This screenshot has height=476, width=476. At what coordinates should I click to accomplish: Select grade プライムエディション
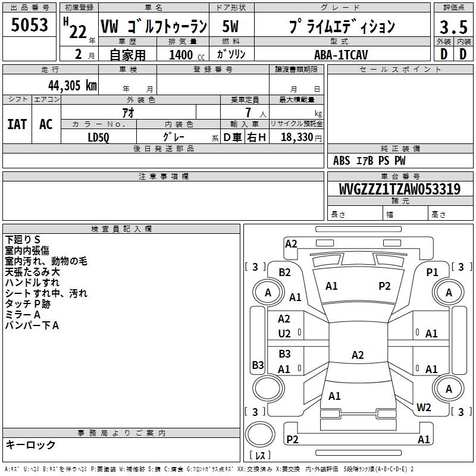[342, 26]
